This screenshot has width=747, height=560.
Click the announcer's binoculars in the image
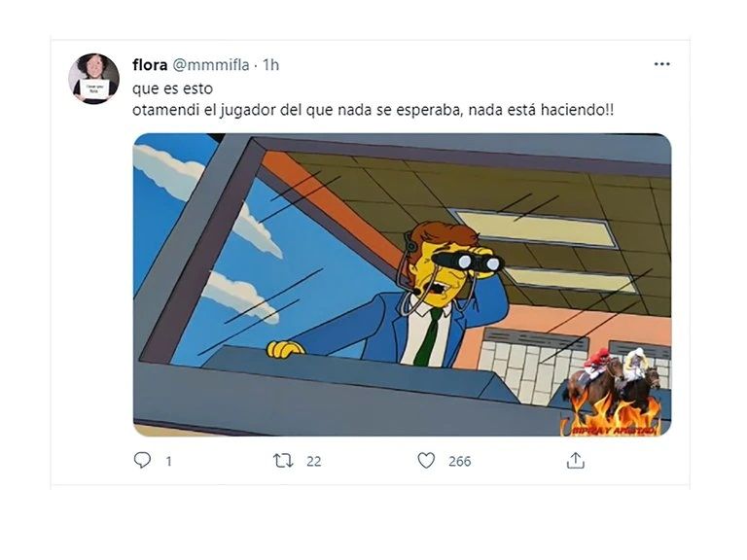click(468, 261)
